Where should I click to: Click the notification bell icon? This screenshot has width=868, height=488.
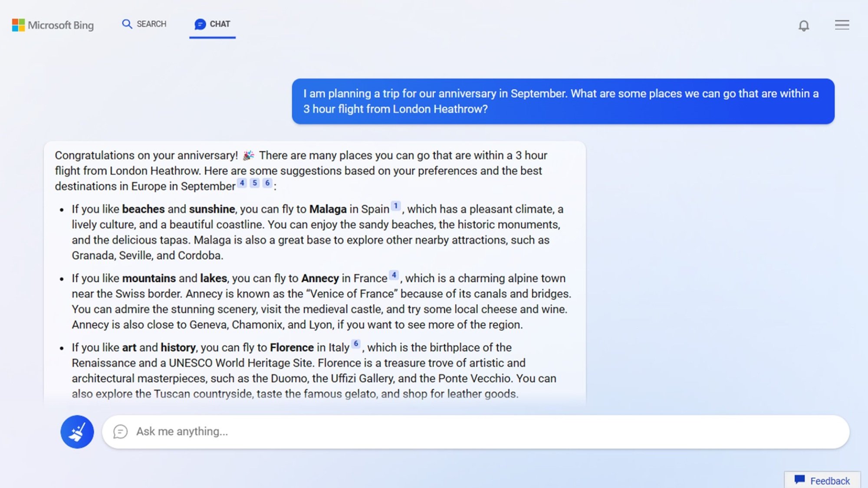coord(804,24)
